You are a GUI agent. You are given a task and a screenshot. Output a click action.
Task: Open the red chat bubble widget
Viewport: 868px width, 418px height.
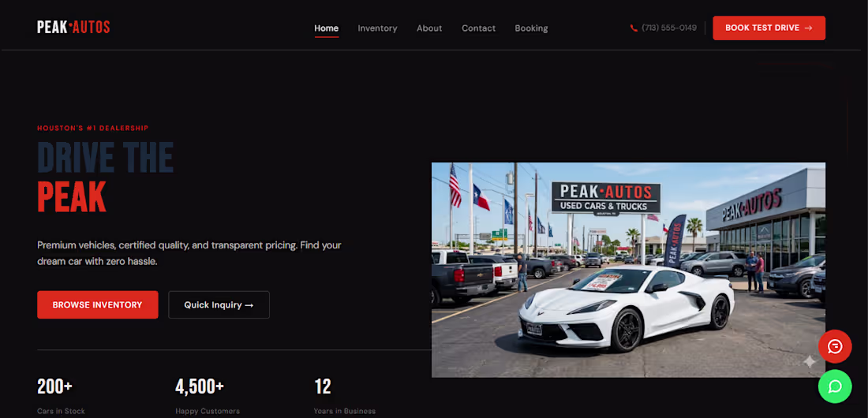click(x=835, y=346)
